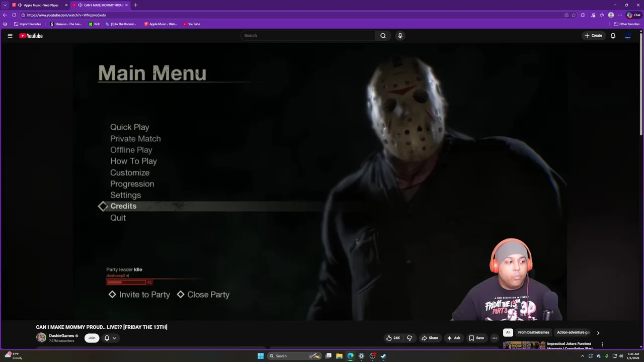
Task: Open the YouTube bookmark in favorites bar
Action: tap(192, 24)
